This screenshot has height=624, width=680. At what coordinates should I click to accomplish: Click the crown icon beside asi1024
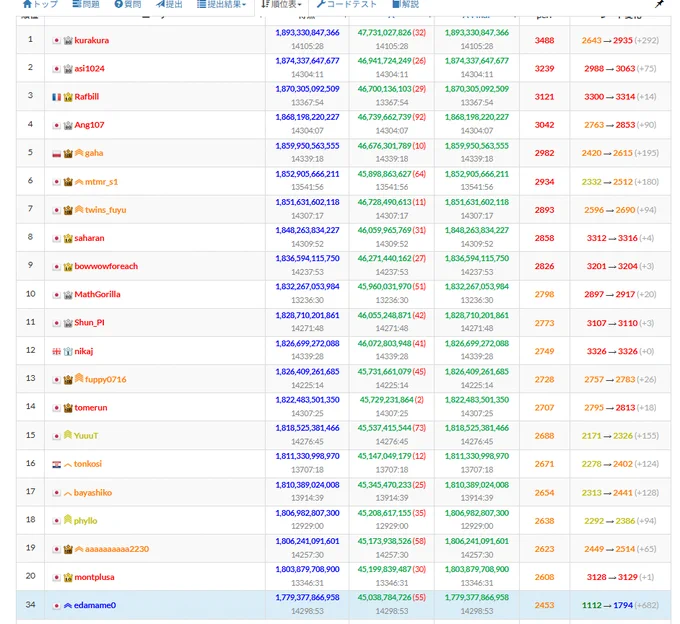coord(68,69)
